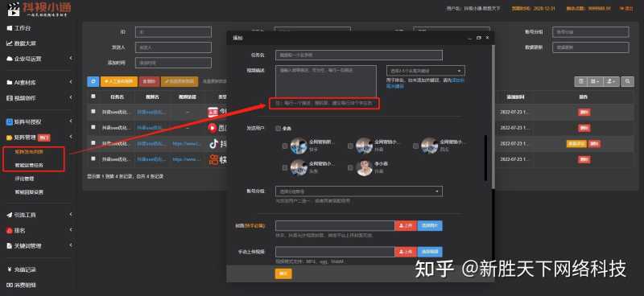The height and width of the screenshot is (296, 644).
Task: Click the table view toggle icon
Action: pos(580,82)
